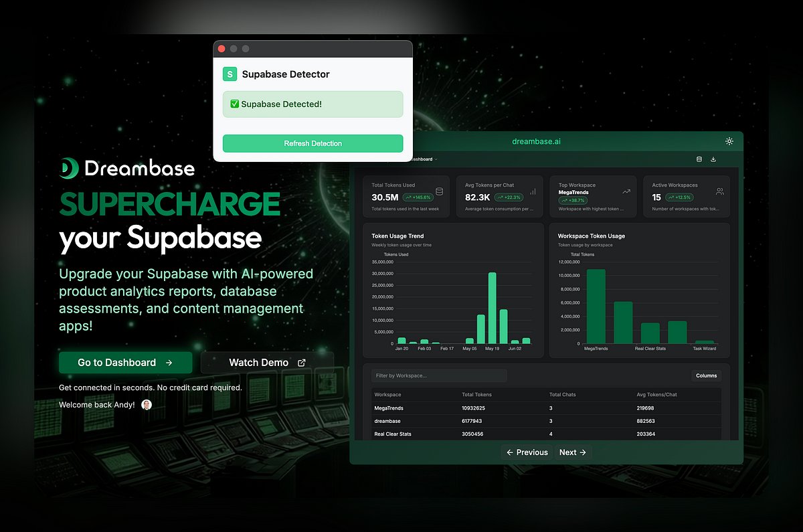Viewport: 803px width, 532px height.
Task: Click the 10932625 total tokens cell
Action: (474, 408)
